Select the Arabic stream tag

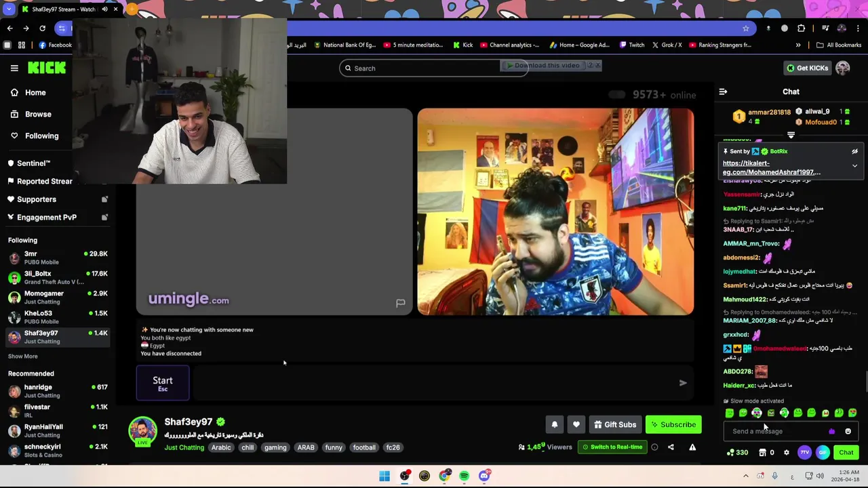(x=221, y=447)
